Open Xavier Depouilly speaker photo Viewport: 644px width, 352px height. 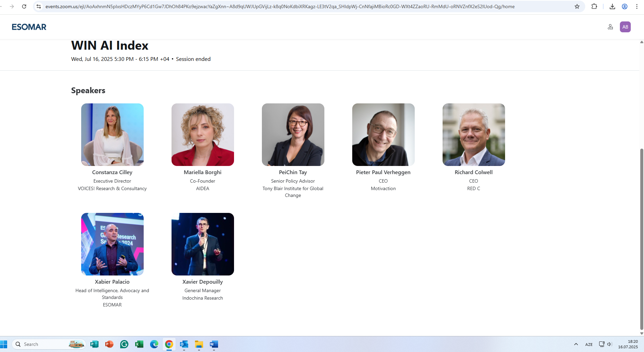[203, 244]
